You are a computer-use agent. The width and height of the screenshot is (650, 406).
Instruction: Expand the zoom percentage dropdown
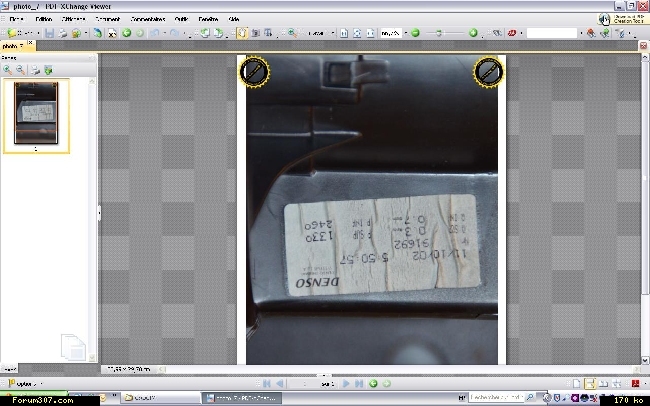click(405, 33)
